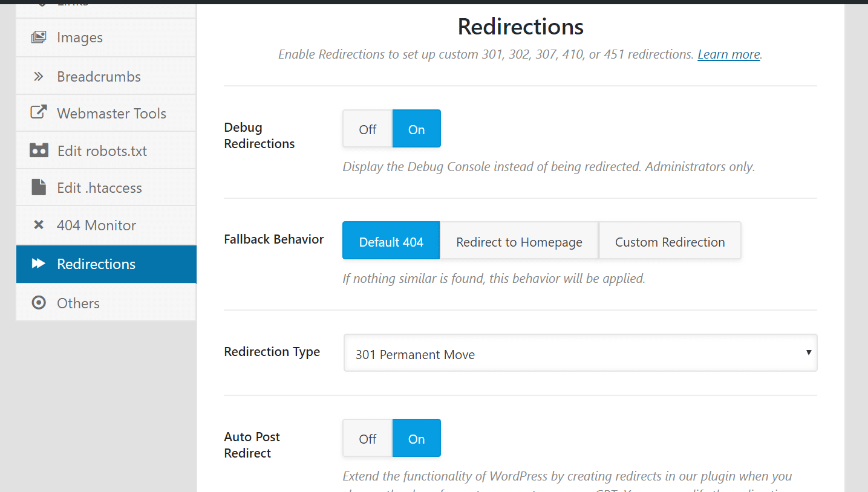Enable Auto Post Redirect On option
Viewport: 868px width, 492px height.
point(416,438)
